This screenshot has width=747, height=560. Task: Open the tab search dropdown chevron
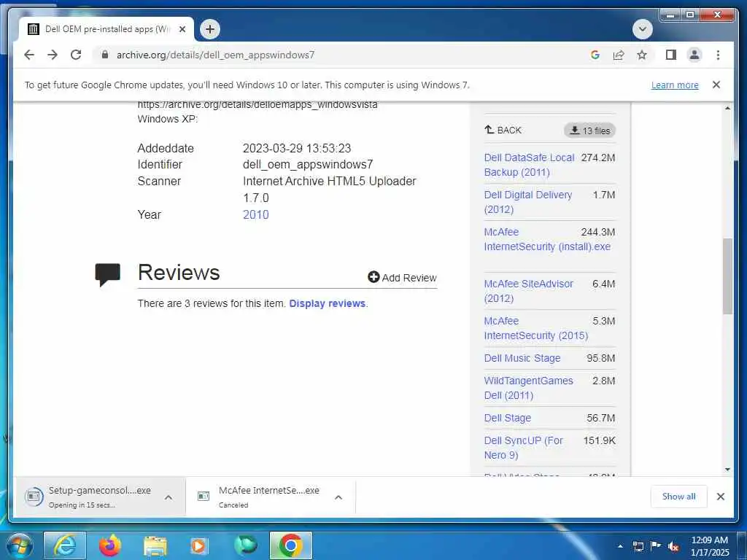(642, 29)
